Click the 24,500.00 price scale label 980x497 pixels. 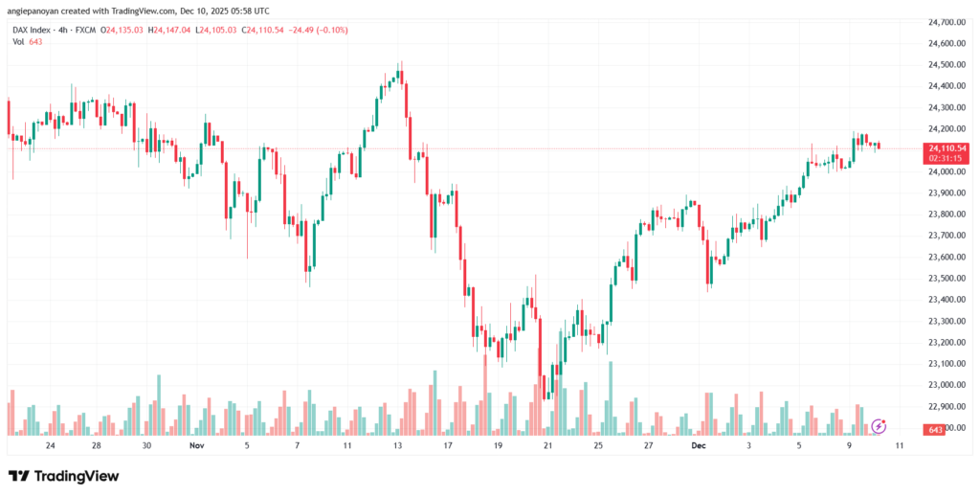click(946, 65)
